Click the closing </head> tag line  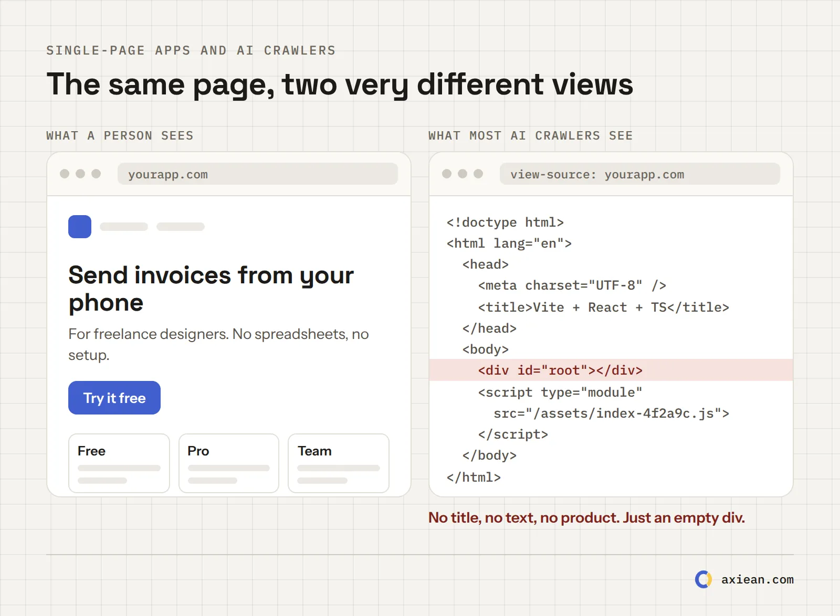(489, 328)
